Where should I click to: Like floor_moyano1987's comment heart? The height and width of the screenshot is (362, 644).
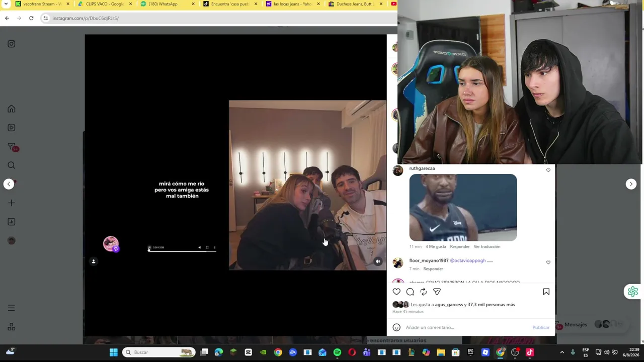548,262
